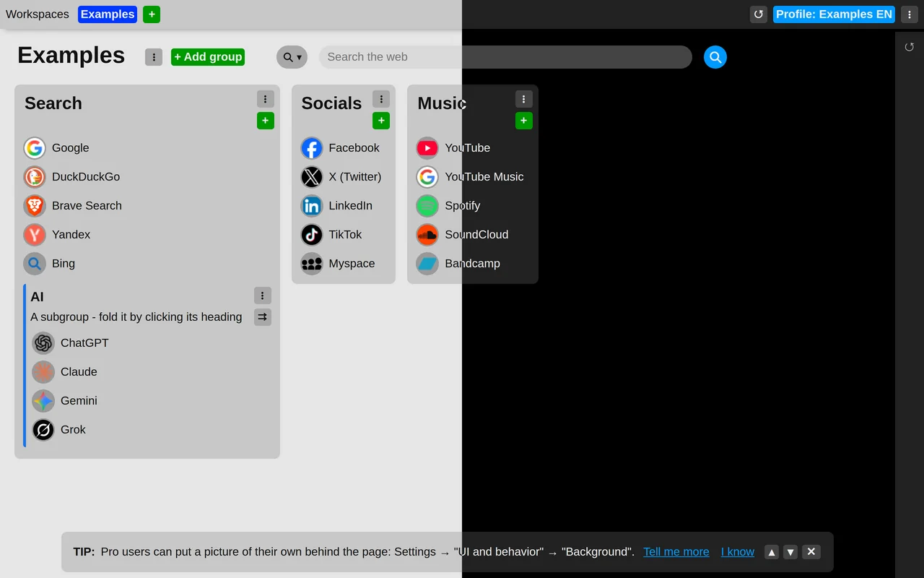
Task: Open the AI subgroup options menu
Action: pos(263,296)
